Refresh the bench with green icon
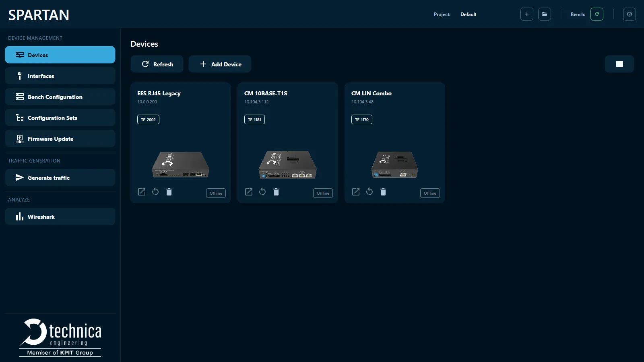 tap(597, 14)
